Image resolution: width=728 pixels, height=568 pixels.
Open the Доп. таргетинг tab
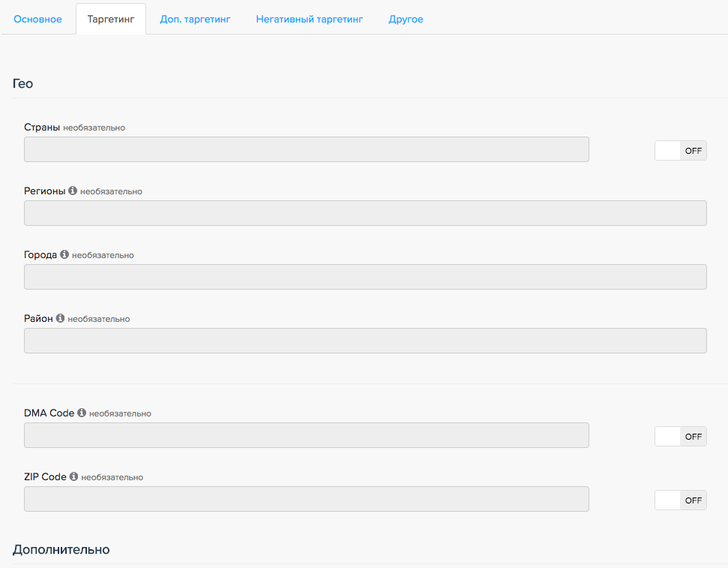pyautogui.click(x=195, y=20)
